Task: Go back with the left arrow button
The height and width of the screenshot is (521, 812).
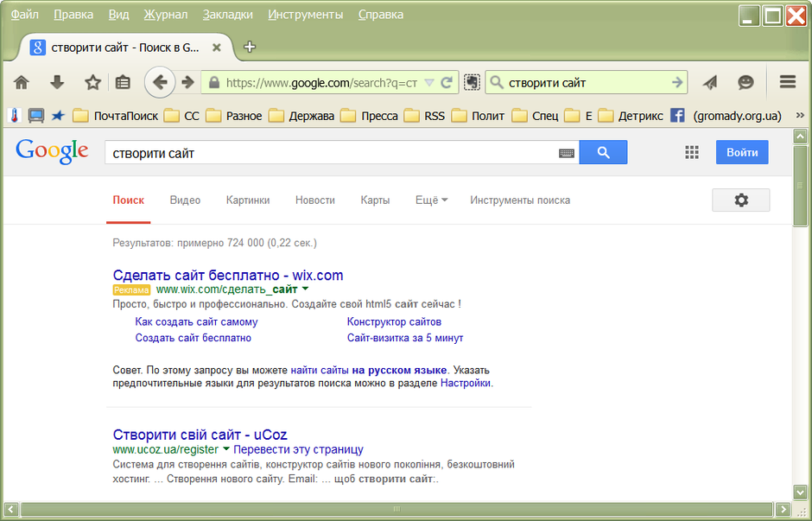Action: coord(160,82)
